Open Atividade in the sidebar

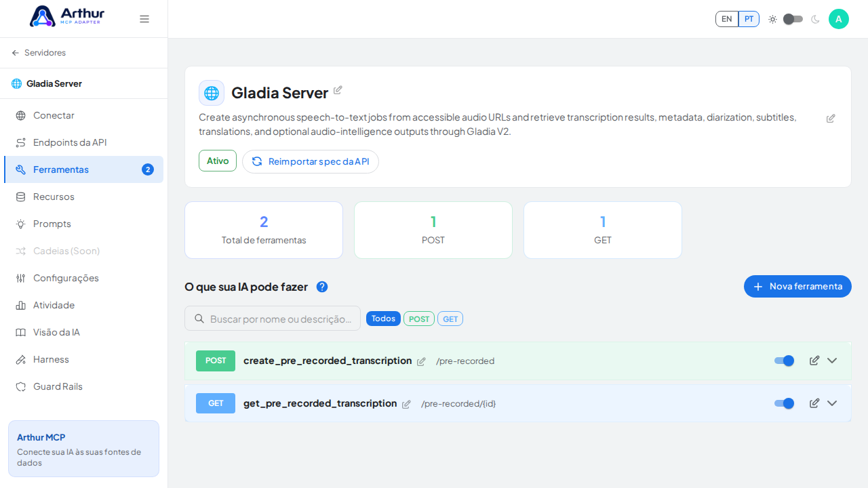point(84,305)
